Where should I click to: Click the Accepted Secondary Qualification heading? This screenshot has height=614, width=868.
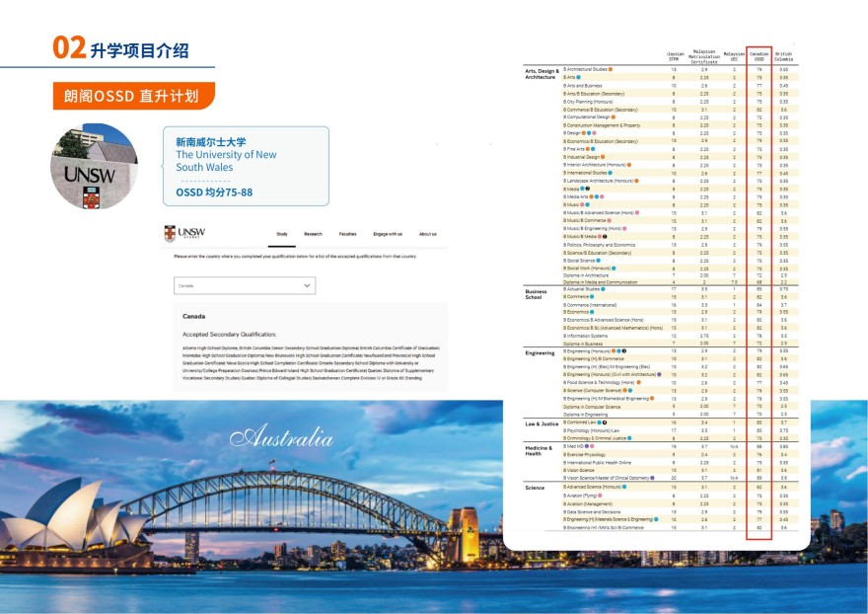pos(229,335)
